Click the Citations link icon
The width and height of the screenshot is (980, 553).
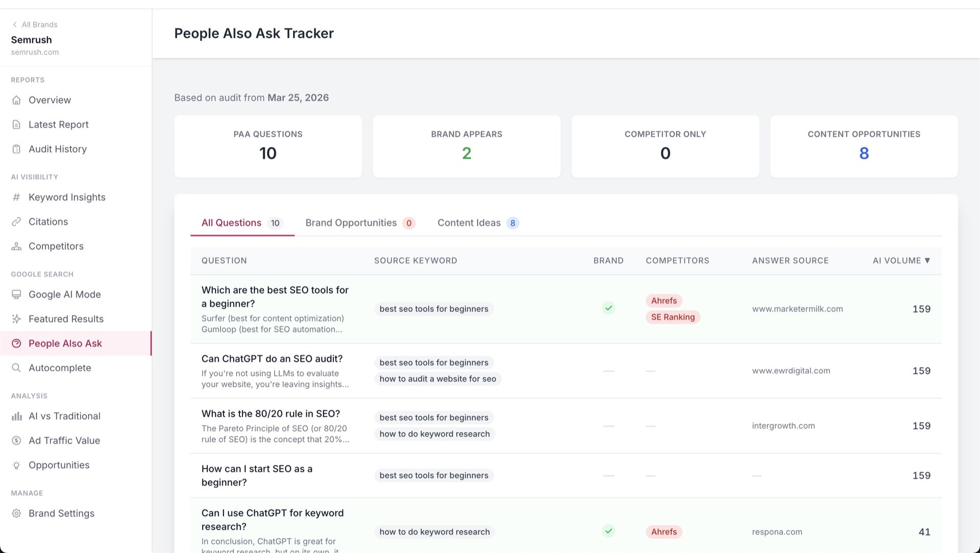pyautogui.click(x=16, y=222)
